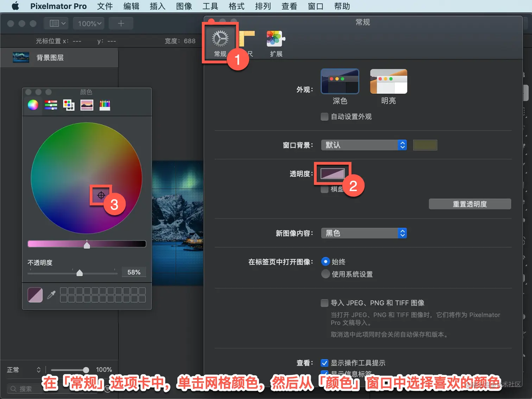Toggle the 棋盘 checkbox
The image size is (532, 399).
click(324, 189)
